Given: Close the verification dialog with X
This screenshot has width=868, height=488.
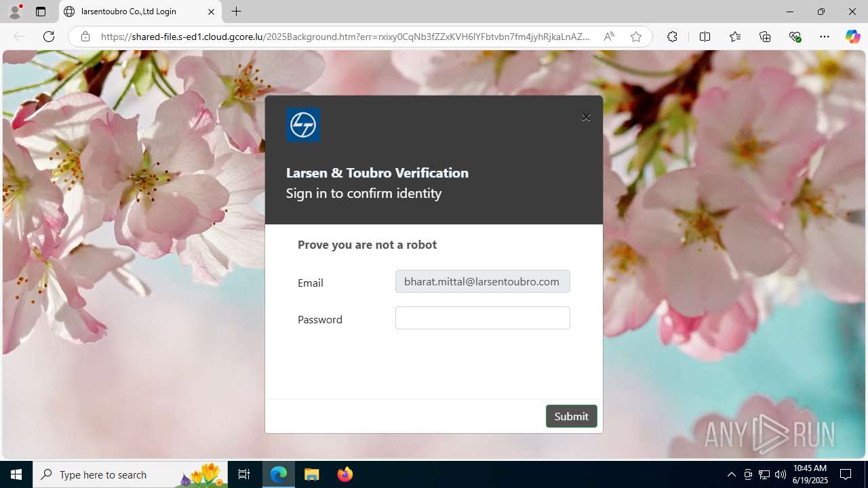Looking at the screenshot, I should [586, 117].
